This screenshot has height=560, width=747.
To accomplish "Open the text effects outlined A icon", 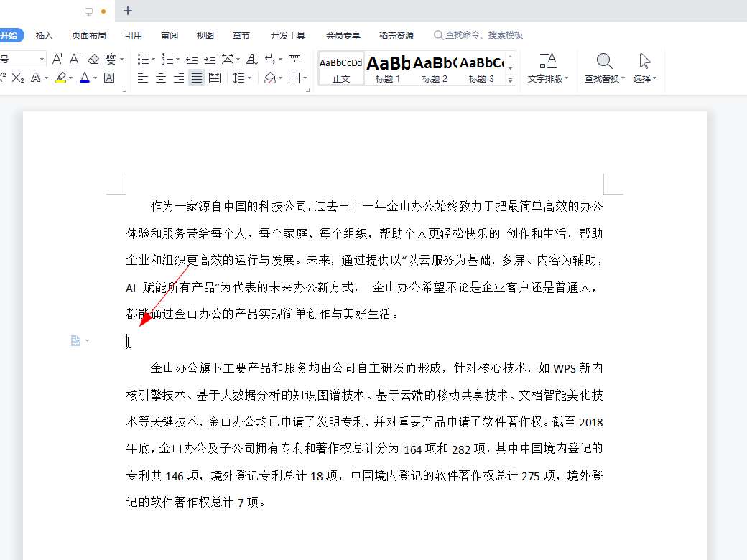I will point(36,78).
